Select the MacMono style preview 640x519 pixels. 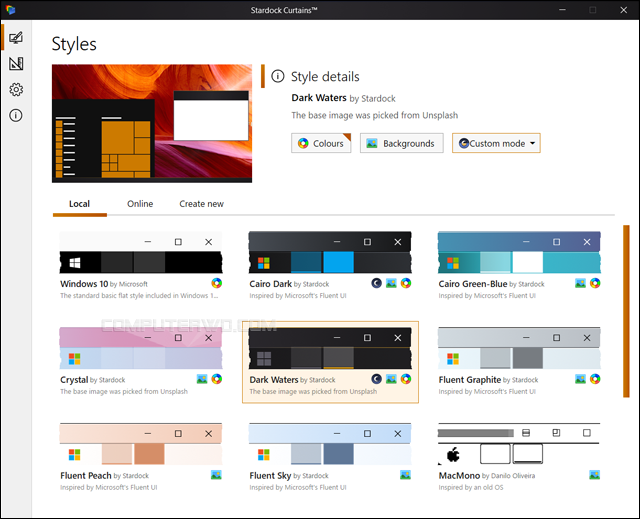pyautogui.click(x=519, y=444)
